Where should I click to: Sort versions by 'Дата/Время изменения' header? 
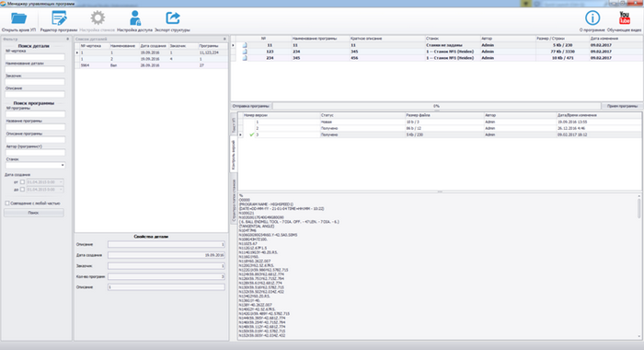[x=598, y=115]
